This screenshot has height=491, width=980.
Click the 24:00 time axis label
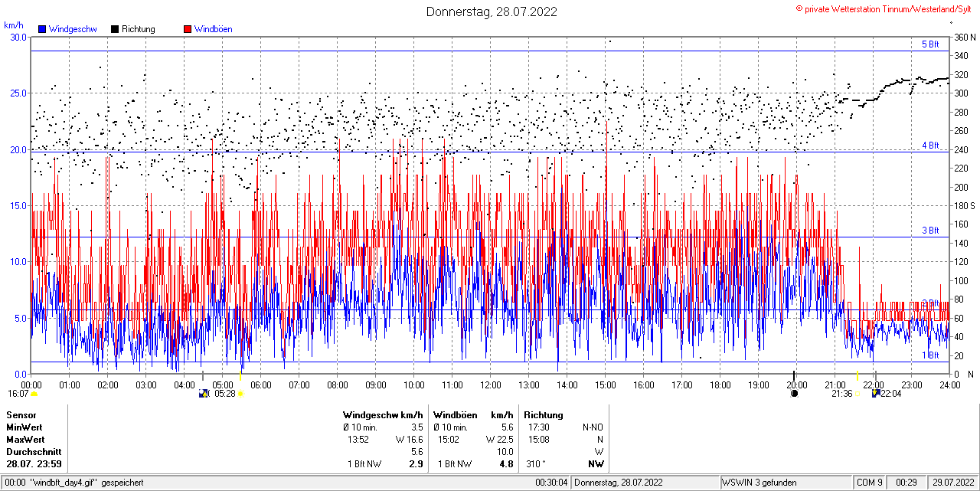pos(949,385)
